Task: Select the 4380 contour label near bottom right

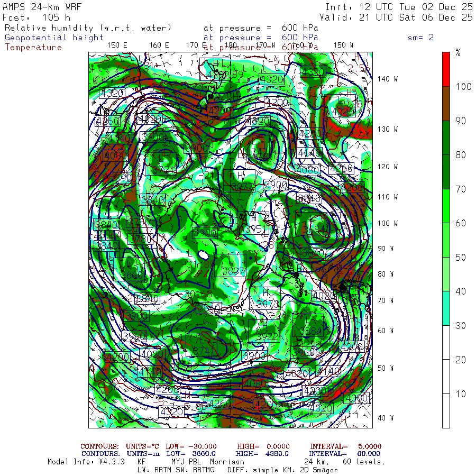Action: click(x=356, y=398)
